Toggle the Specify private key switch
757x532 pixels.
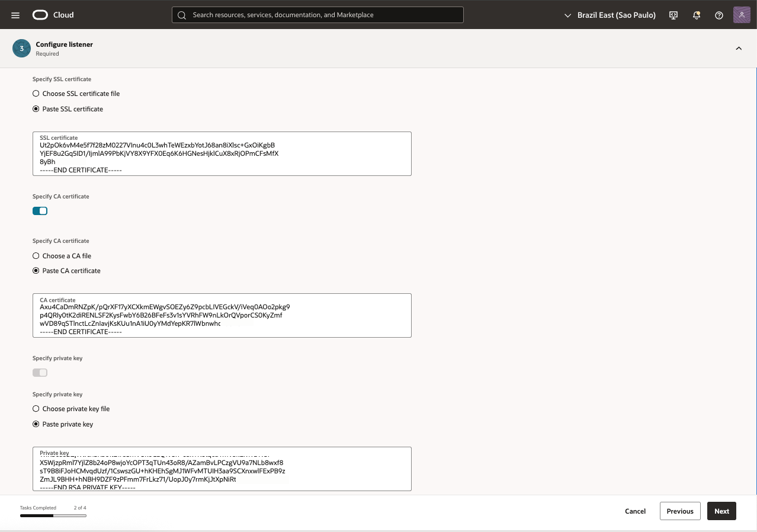(x=40, y=373)
